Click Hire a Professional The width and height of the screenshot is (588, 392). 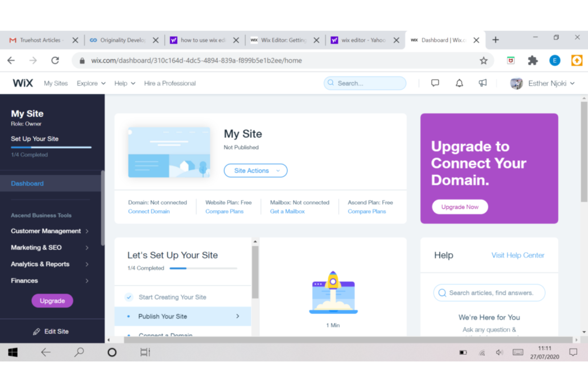click(170, 83)
